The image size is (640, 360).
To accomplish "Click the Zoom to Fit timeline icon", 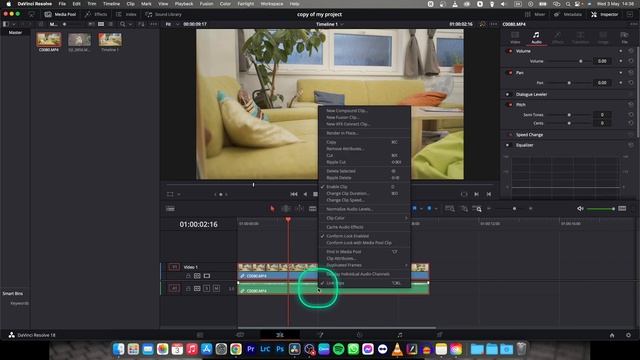I will 449,209.
